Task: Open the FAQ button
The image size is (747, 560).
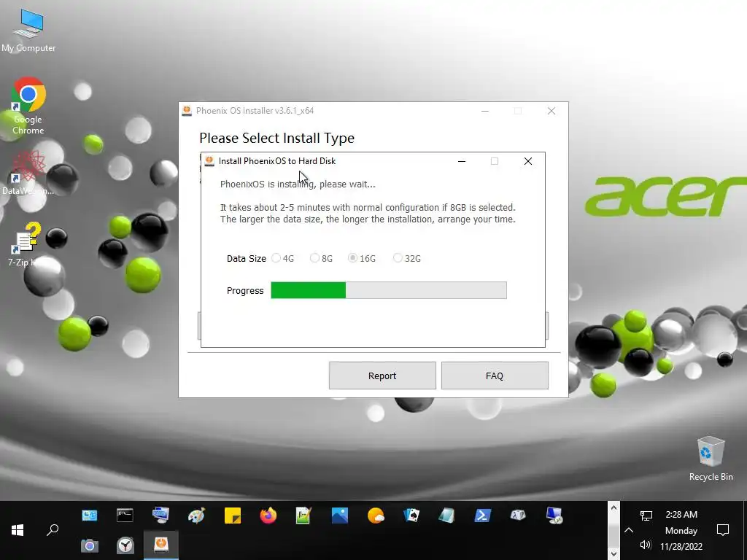Action: pyautogui.click(x=495, y=376)
